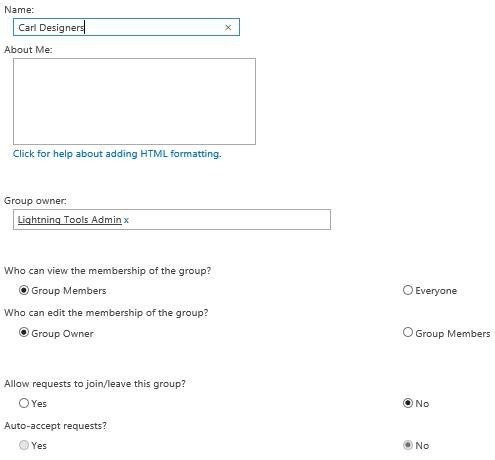
Task: Clear the Name field with the X icon
Action: point(228,28)
